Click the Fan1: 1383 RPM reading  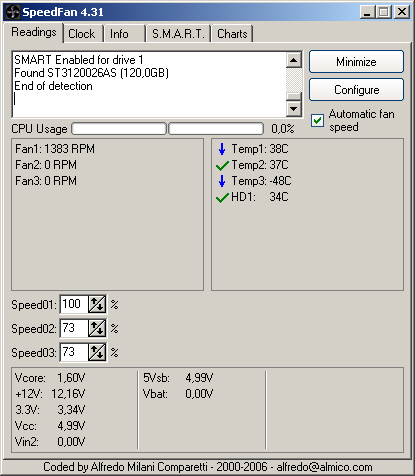tap(55, 149)
